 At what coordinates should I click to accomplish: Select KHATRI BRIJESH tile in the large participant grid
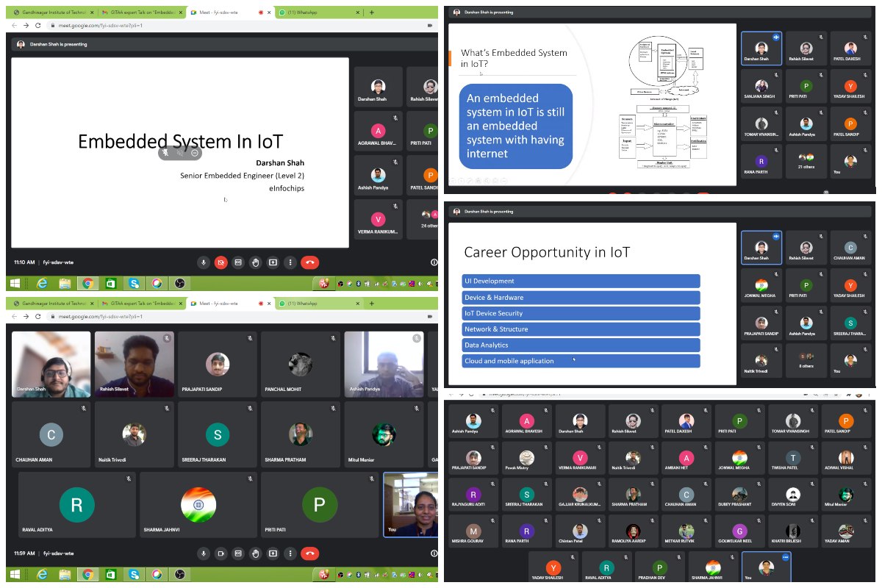pyautogui.click(x=792, y=531)
